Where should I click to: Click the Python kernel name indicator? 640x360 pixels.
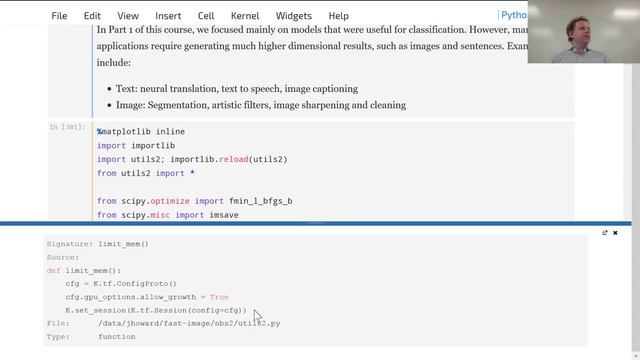pos(513,15)
